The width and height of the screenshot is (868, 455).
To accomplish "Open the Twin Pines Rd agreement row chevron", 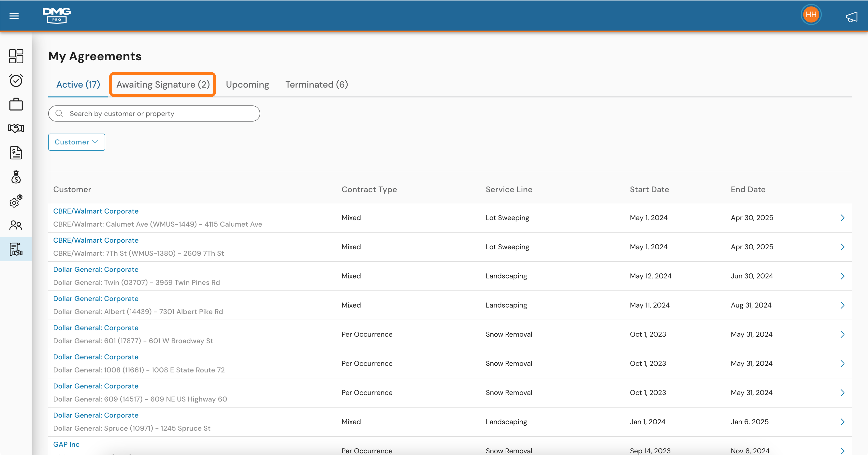I will click(842, 276).
